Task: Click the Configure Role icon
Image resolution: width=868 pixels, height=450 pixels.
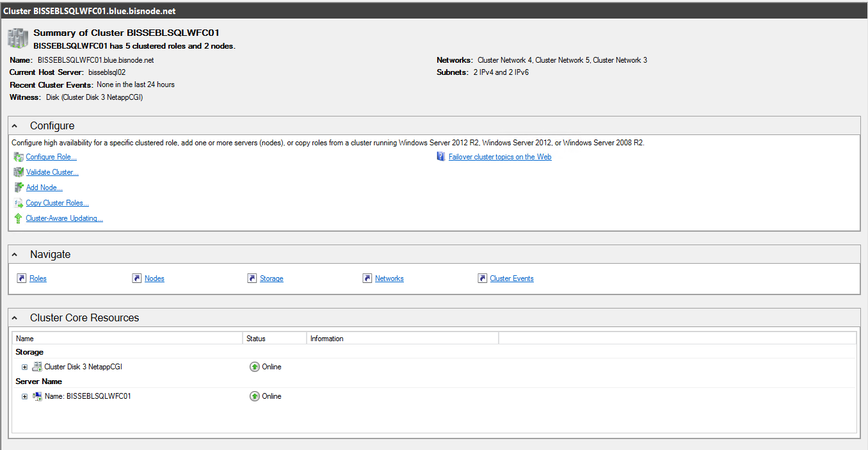Action: (19, 157)
